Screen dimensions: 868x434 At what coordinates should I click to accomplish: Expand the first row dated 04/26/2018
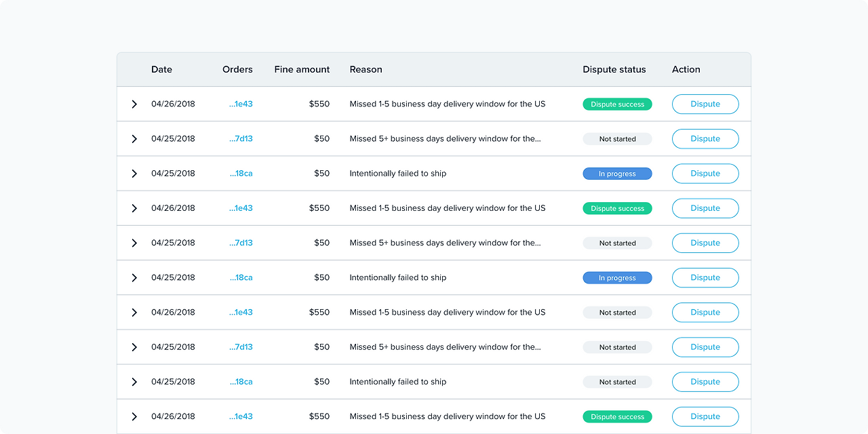134,104
